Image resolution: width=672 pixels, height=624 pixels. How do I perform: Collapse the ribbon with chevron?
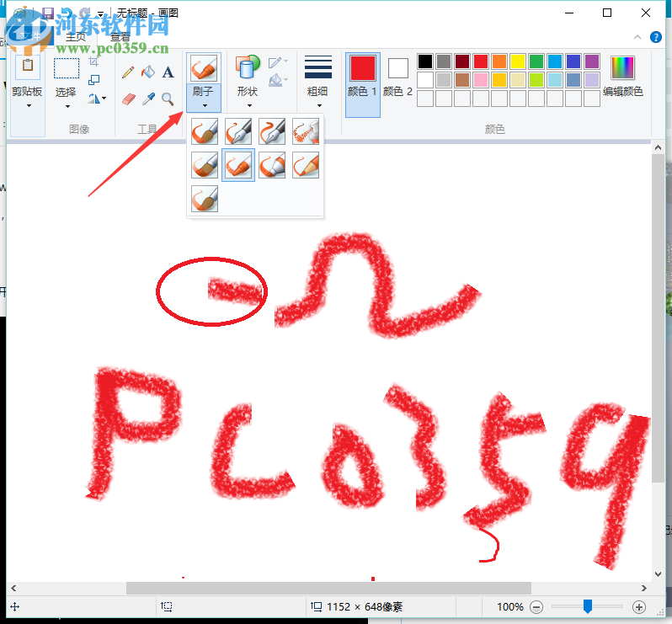click(x=637, y=37)
